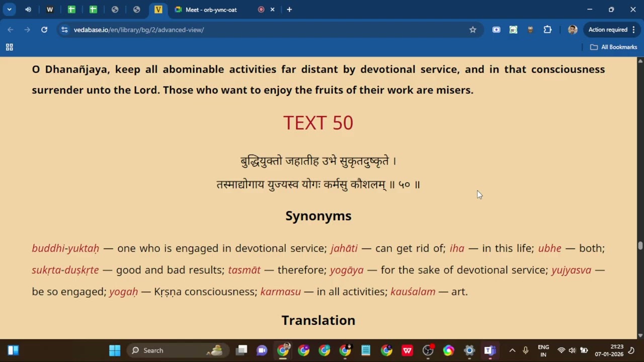Image resolution: width=644 pixels, height=362 pixels.
Task: Open the widgets panel at taskbar's far left
Action: point(13,350)
